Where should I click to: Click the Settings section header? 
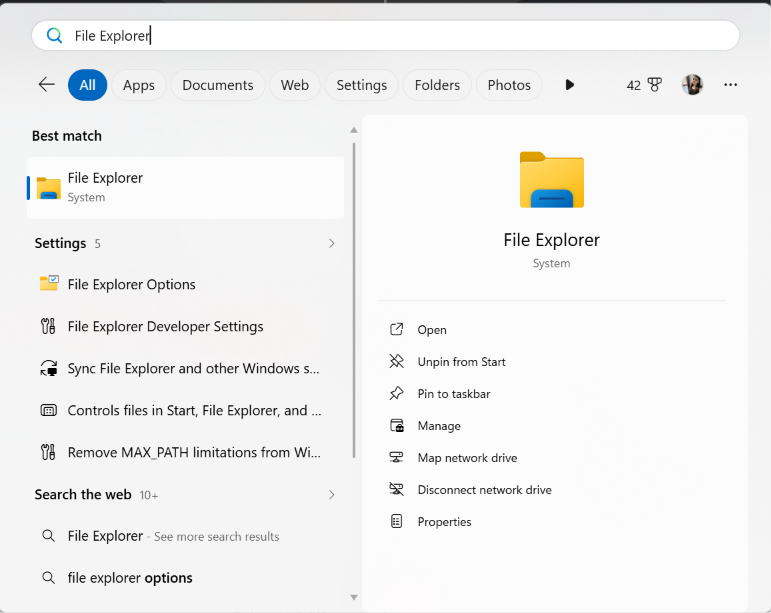point(60,243)
